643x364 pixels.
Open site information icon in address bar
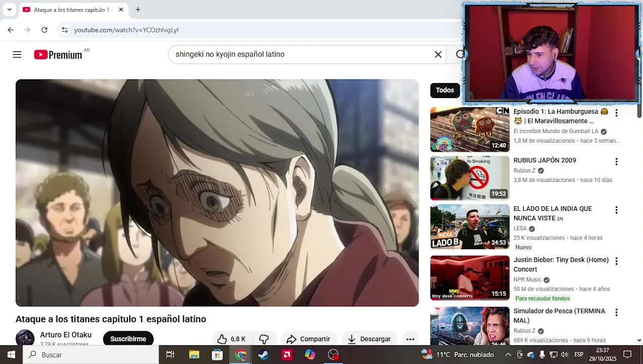(x=65, y=30)
